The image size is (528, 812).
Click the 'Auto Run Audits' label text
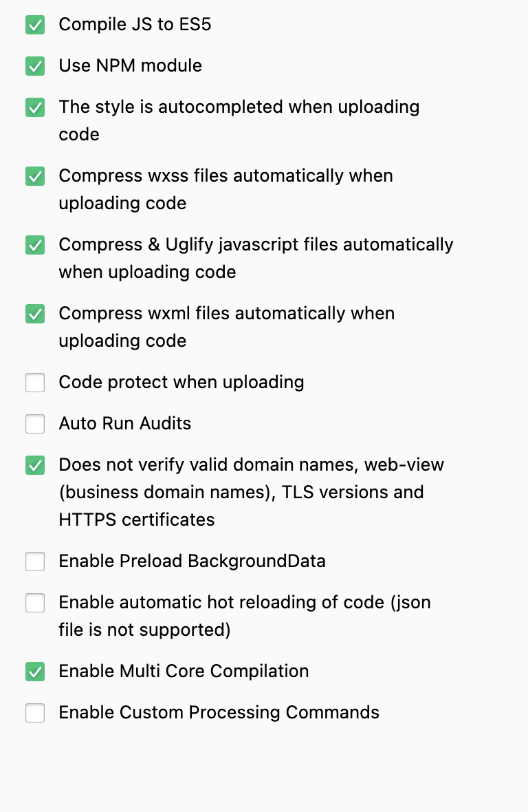(x=124, y=423)
